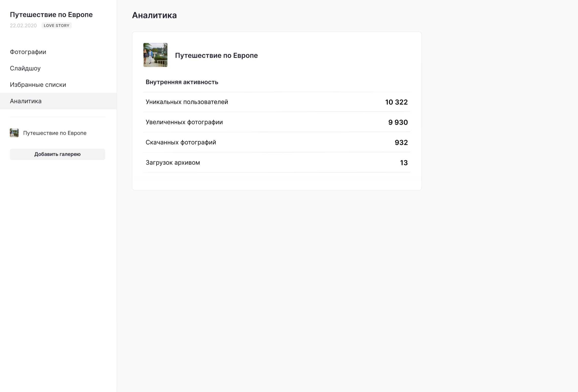
Task: Click the Внутренняя активность section heading
Action: tap(182, 82)
